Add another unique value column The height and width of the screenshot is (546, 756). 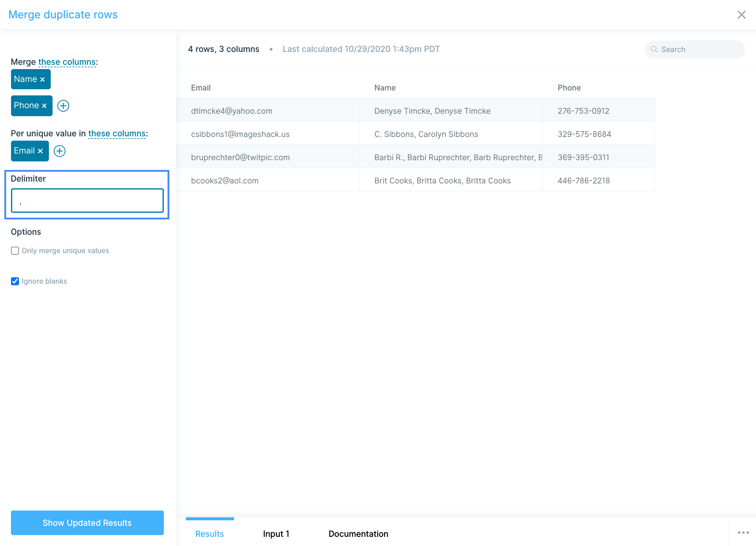[x=60, y=151]
